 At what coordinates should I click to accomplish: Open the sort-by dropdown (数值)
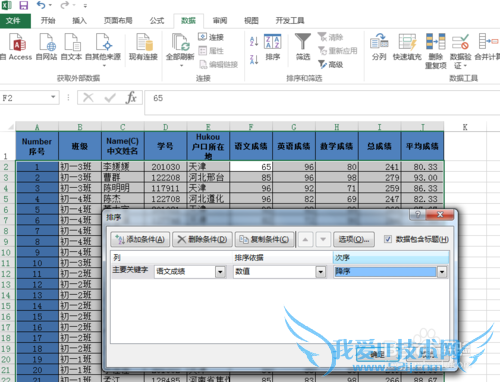(321, 272)
